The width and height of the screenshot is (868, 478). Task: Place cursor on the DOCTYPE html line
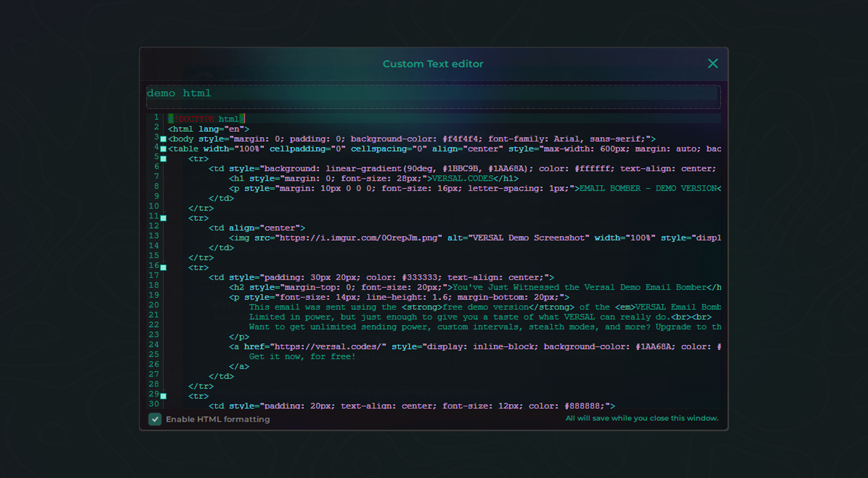pos(206,119)
